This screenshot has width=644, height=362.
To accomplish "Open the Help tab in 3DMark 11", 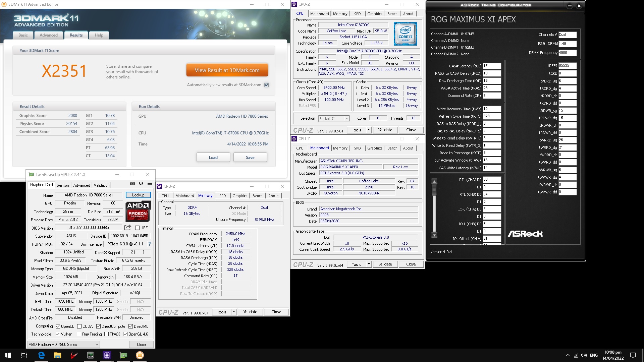I will click(x=99, y=35).
